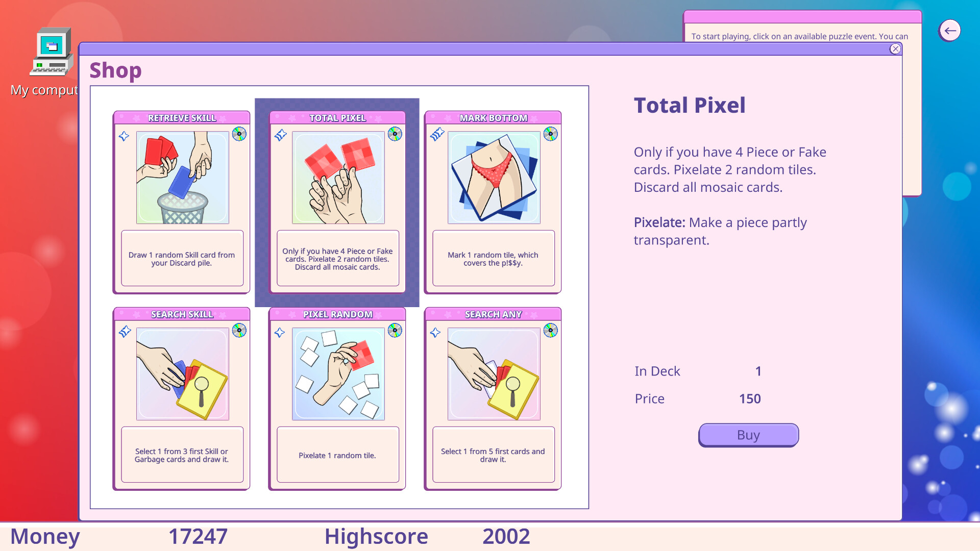This screenshot has width=980, height=551.
Task: Buy the Total Pixel card for 150
Action: point(748,435)
